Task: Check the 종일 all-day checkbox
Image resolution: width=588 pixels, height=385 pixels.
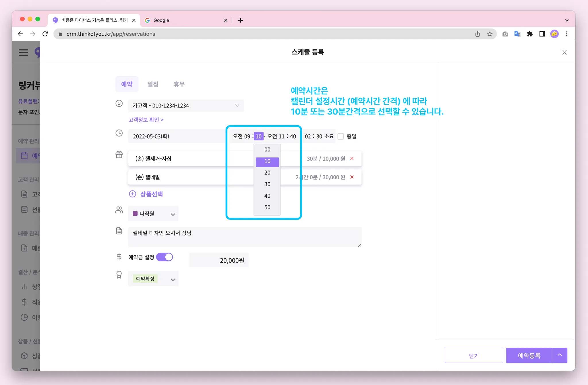Action: (341, 136)
